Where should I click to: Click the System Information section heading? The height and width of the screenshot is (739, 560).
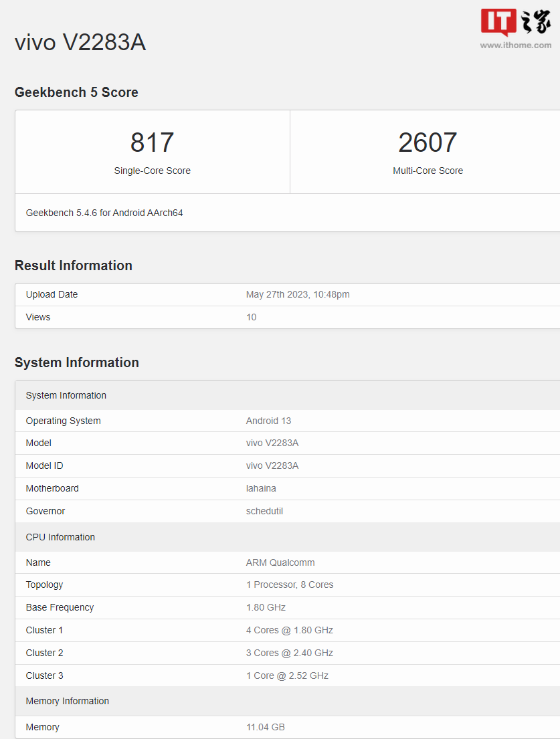click(x=77, y=363)
